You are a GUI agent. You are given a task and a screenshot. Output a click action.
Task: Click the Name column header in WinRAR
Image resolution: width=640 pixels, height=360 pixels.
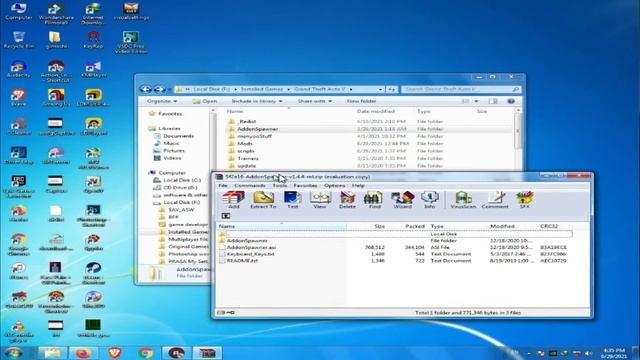pos(281,226)
